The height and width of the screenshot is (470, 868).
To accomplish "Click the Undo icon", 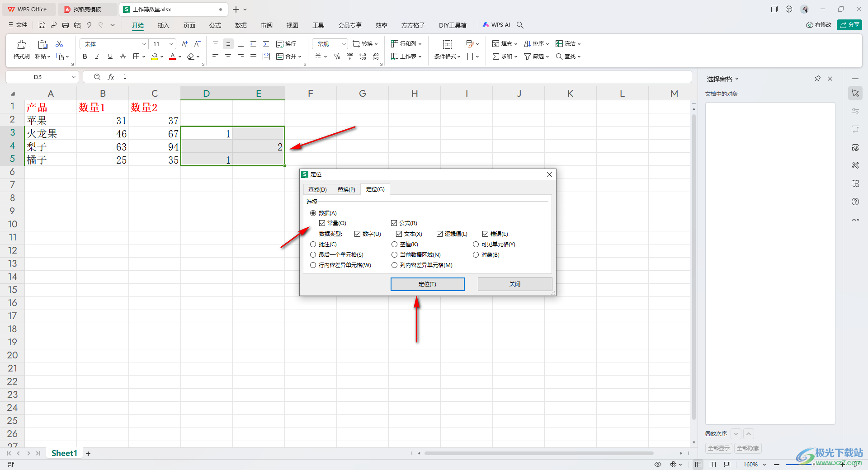I will 89,25.
